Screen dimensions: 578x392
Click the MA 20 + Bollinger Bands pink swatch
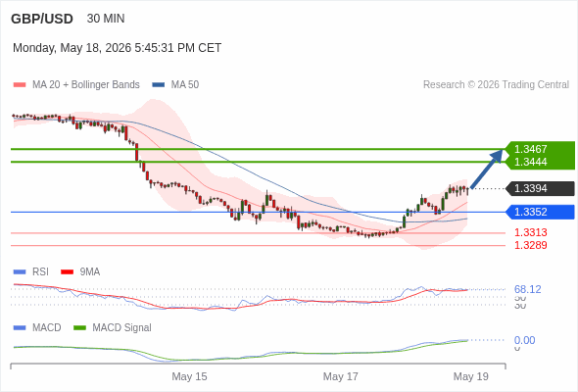click(20, 85)
